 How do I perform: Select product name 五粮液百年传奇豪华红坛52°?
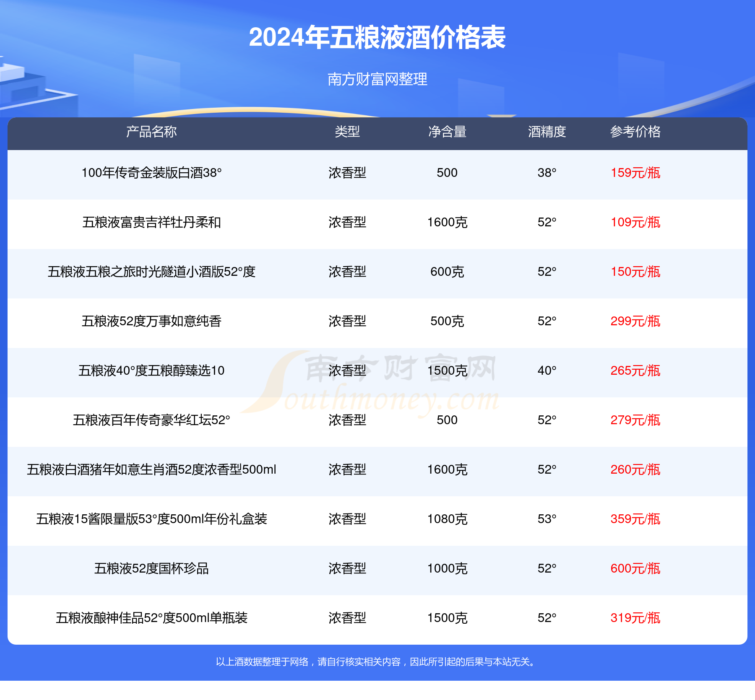[x=151, y=420]
